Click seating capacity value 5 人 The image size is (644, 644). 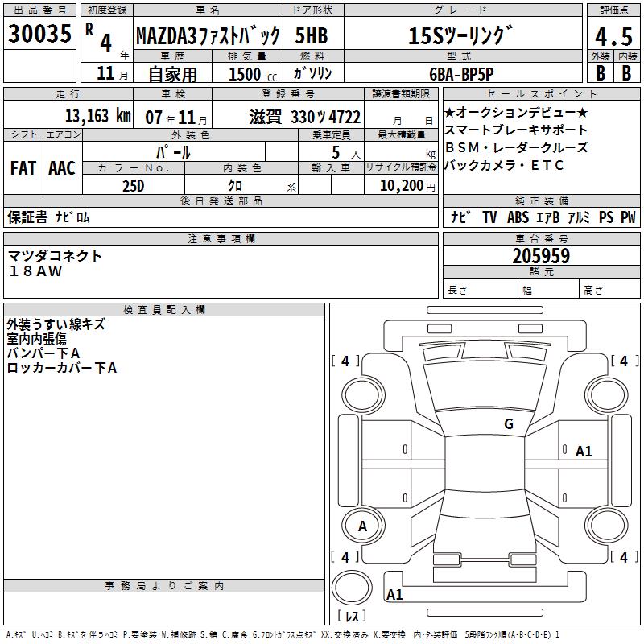pyautogui.click(x=346, y=153)
